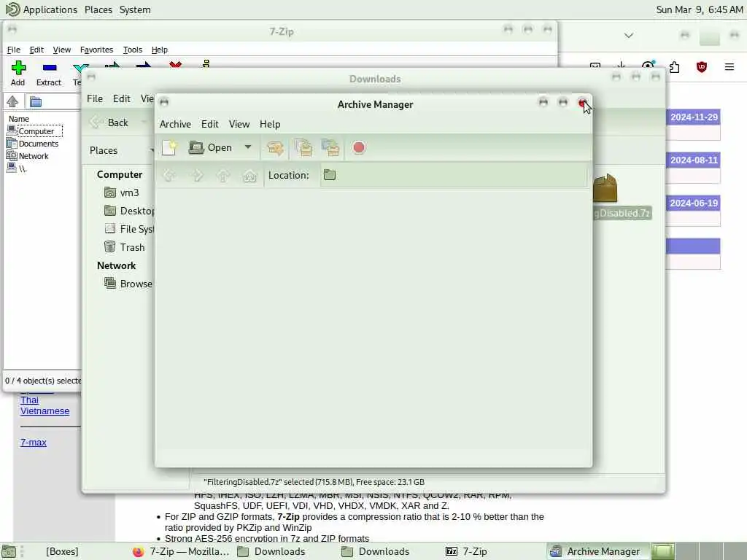Click the date and time clock
The width and height of the screenshot is (747, 560).
[x=700, y=9]
